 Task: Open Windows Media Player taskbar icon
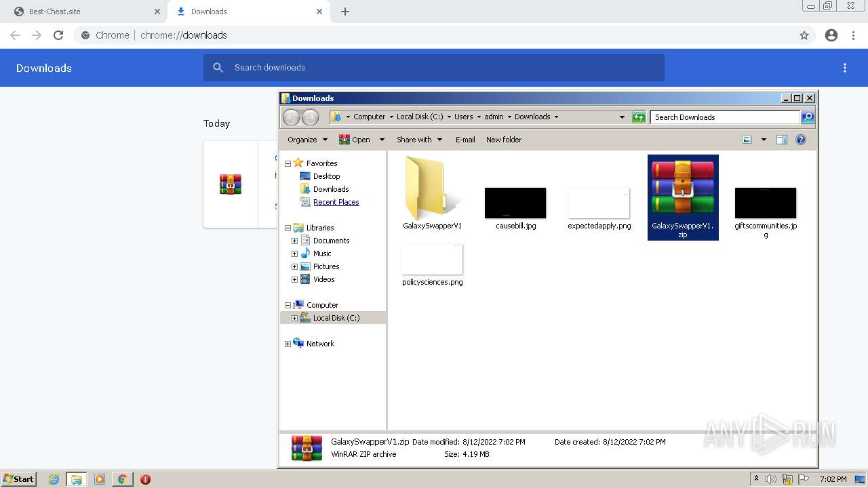[x=100, y=479]
